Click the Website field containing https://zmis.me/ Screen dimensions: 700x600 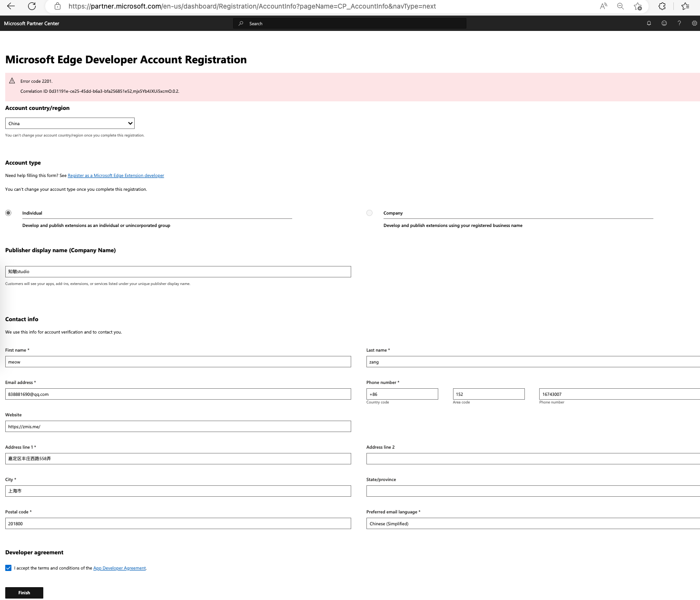click(x=178, y=426)
